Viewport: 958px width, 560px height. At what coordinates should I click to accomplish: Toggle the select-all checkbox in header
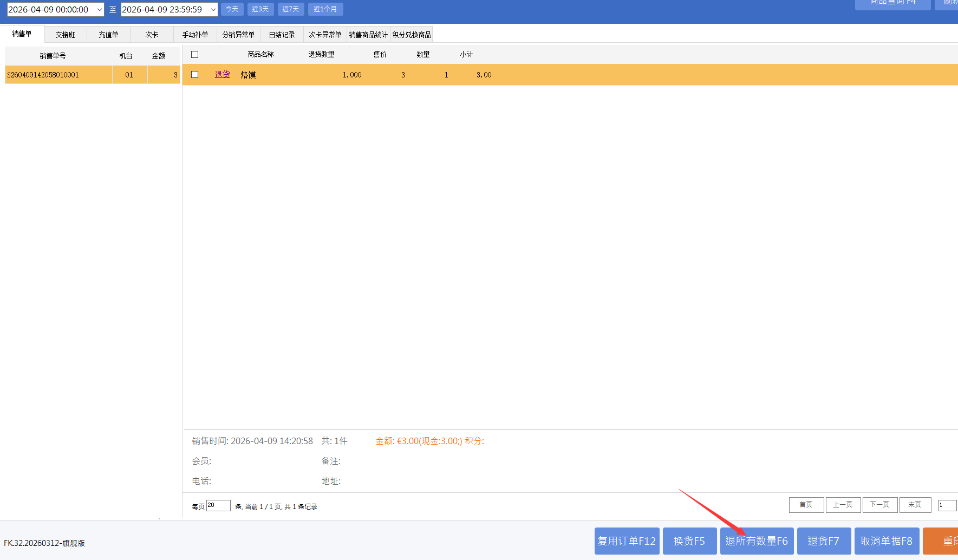point(195,55)
